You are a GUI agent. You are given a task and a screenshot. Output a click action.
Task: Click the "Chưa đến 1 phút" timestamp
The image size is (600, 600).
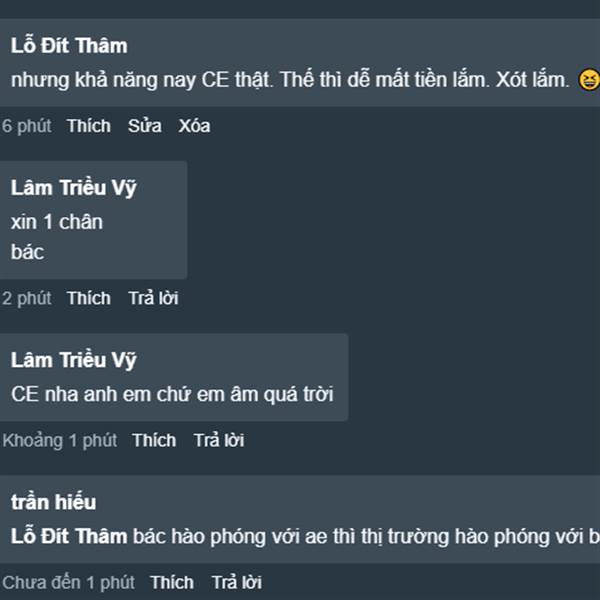(x=68, y=583)
